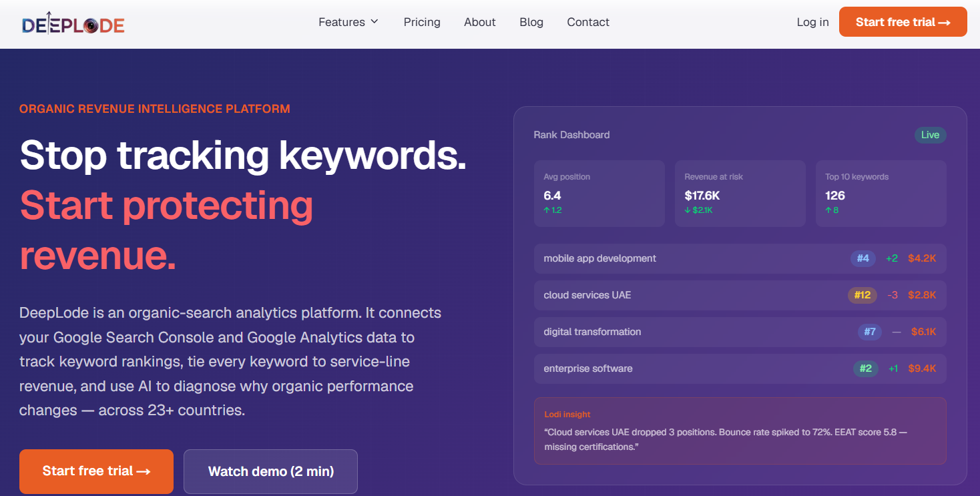Select the Avg position stat card
This screenshot has width=980, height=496.
(599, 194)
